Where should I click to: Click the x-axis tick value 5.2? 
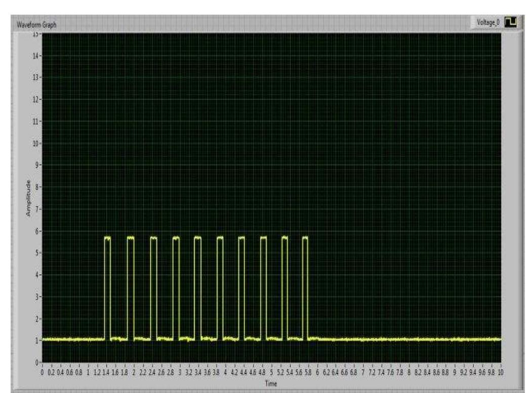tap(280, 372)
